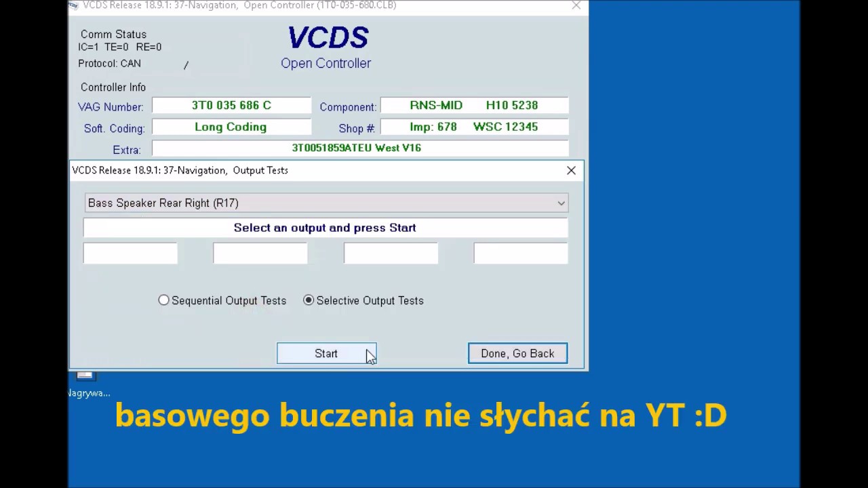This screenshot has width=868, height=488.
Task: Click the Output Tests dialog title text
Action: coord(180,171)
